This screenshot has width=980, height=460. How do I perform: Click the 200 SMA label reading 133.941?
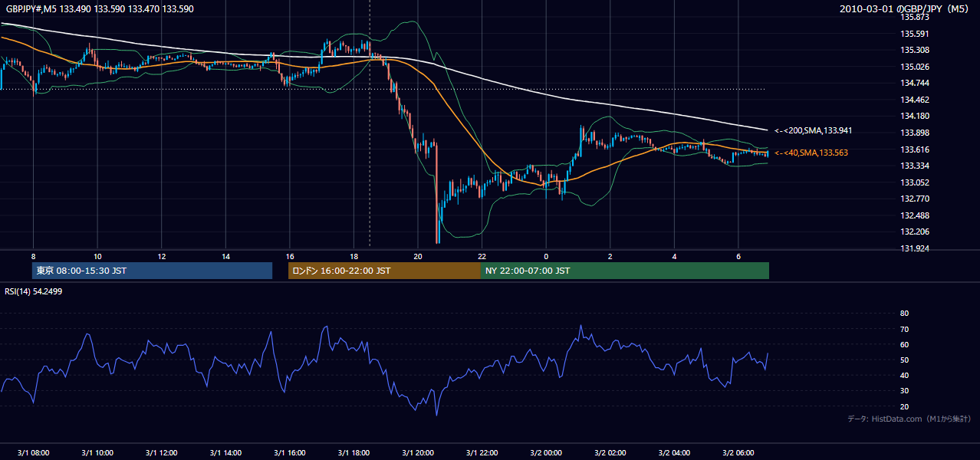click(x=813, y=130)
